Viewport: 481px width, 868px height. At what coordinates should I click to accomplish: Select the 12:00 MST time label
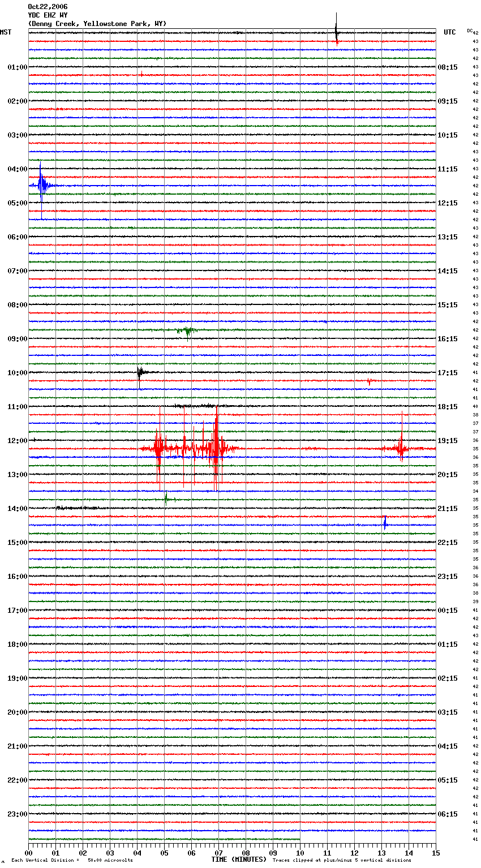(18, 441)
